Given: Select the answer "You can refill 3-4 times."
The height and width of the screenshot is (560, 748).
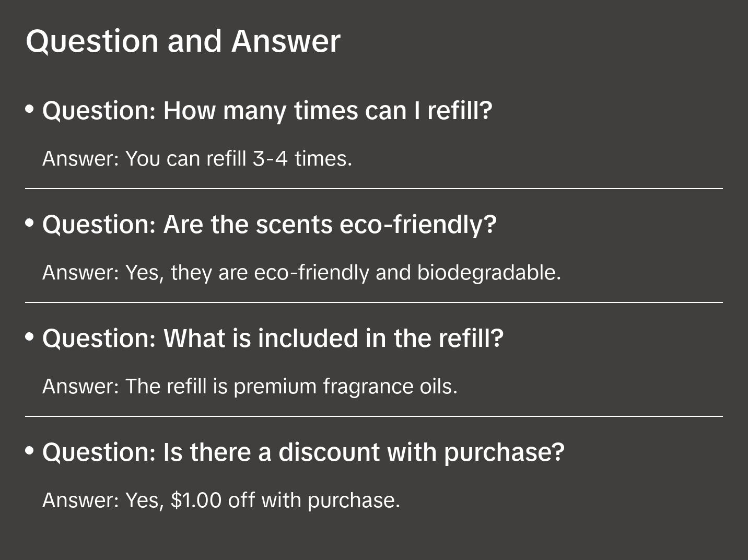Looking at the screenshot, I should 197,159.
